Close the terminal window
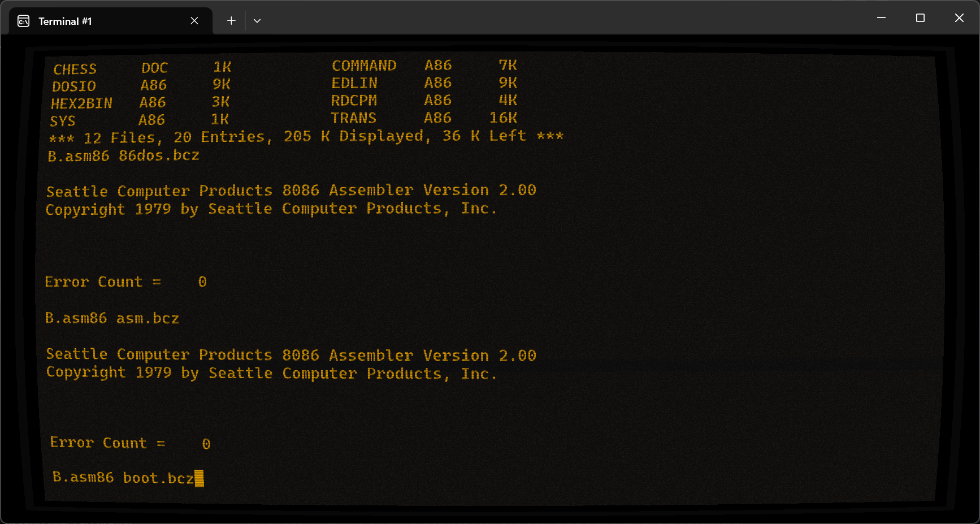This screenshot has width=980, height=524. pyautogui.click(x=959, y=18)
